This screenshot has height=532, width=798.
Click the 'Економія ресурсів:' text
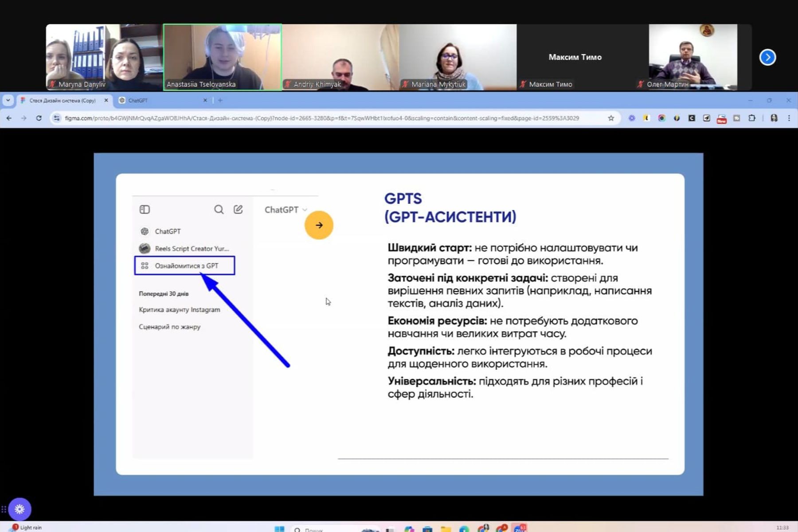coord(437,321)
